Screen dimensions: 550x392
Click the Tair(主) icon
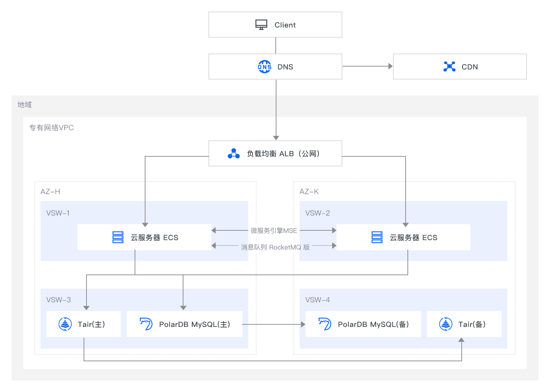tap(65, 324)
